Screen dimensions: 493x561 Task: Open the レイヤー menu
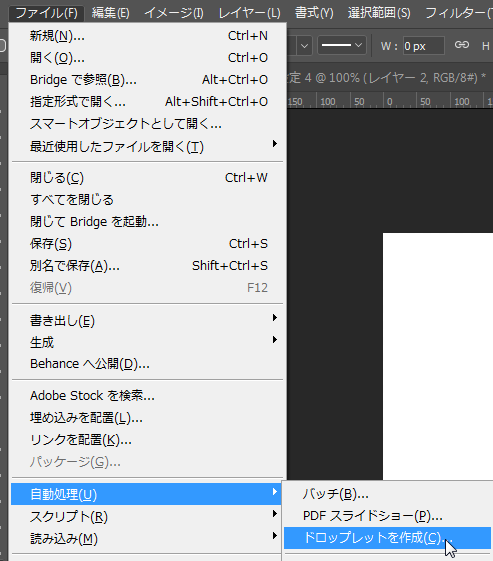[249, 13]
